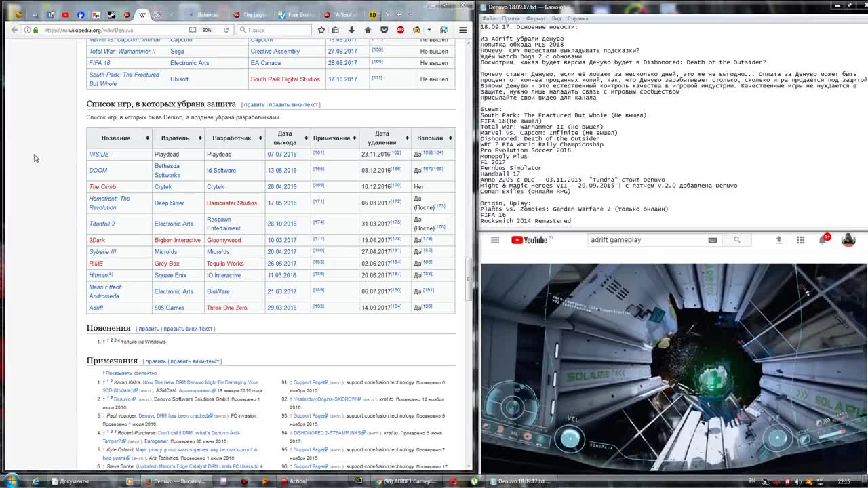Toggle reader view icon in address bar

193,30
